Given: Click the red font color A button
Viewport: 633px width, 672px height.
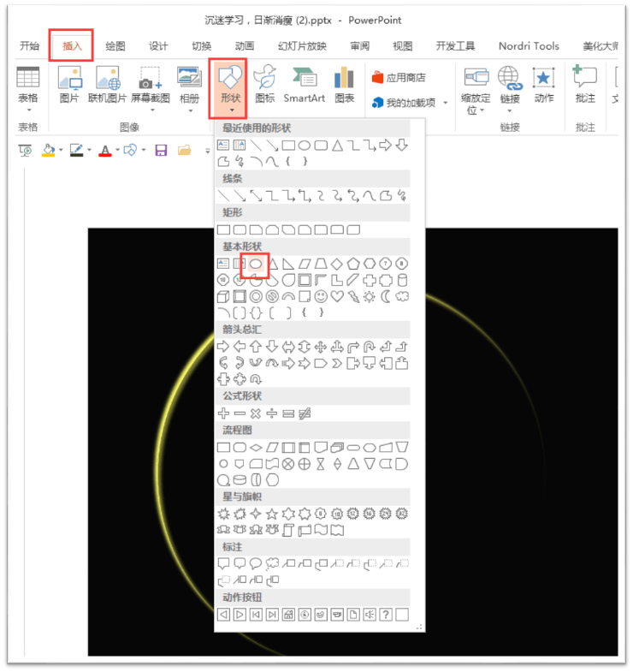Looking at the screenshot, I should coord(105,151).
